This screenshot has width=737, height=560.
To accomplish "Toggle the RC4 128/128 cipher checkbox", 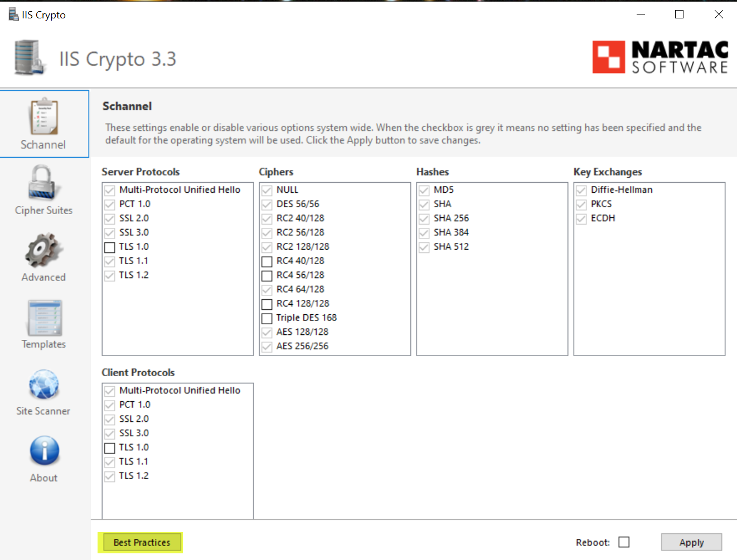I will pos(267,304).
